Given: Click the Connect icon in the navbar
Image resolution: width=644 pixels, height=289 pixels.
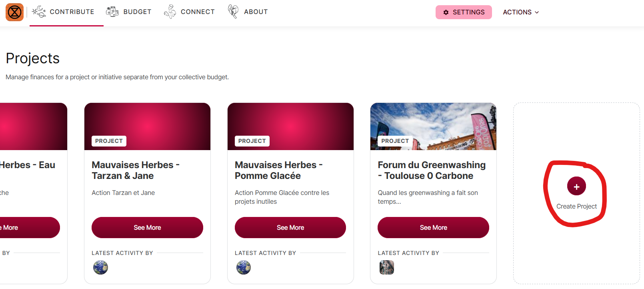Looking at the screenshot, I should coord(170,12).
